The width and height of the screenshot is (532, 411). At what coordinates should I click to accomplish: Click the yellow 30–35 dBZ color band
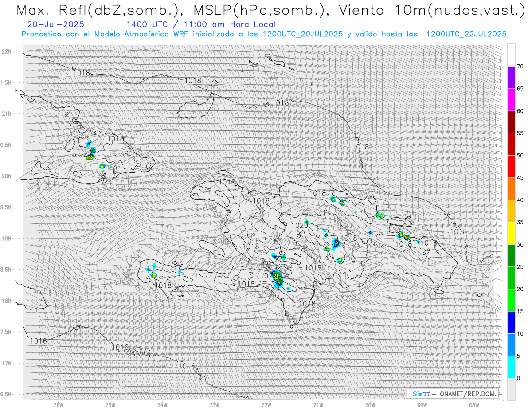[511, 233]
